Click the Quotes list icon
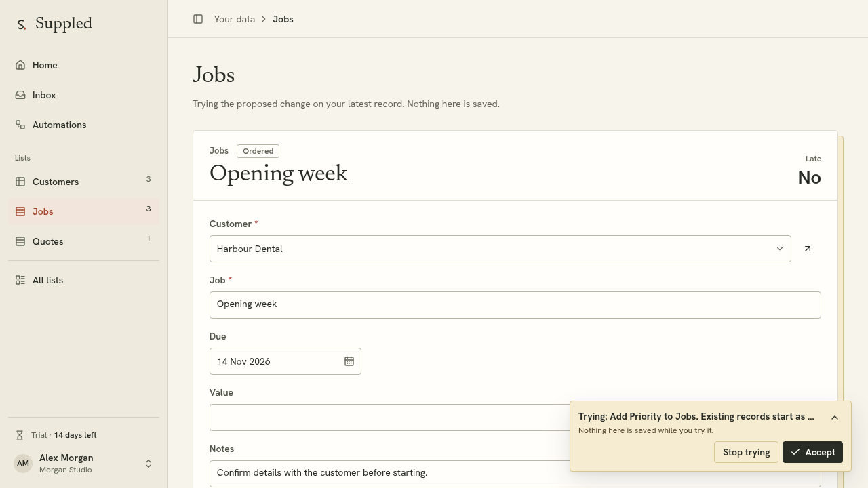 (20, 241)
